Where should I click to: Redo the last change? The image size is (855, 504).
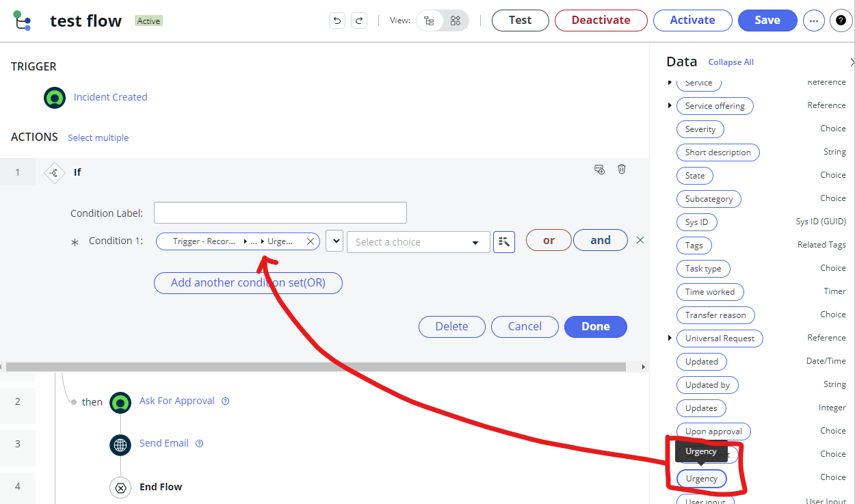click(359, 21)
